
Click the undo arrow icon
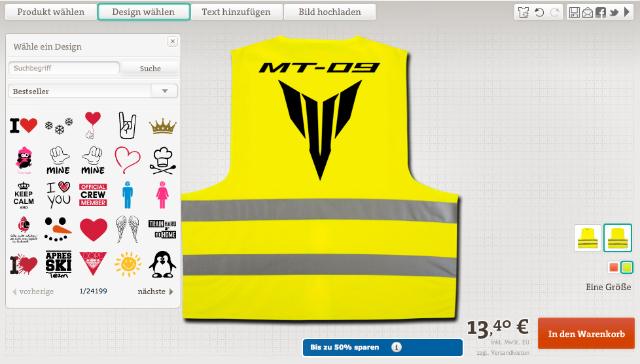coord(539,12)
